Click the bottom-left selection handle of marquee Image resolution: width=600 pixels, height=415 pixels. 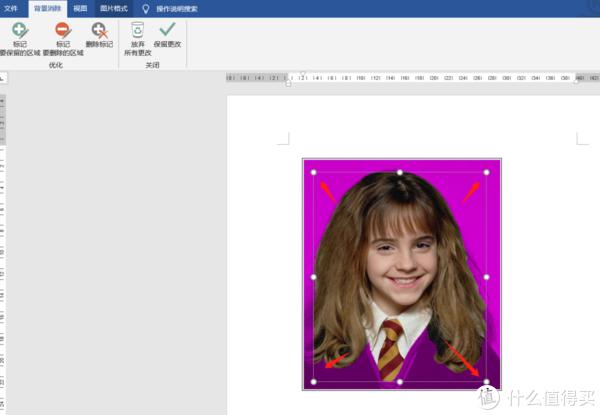(313, 382)
